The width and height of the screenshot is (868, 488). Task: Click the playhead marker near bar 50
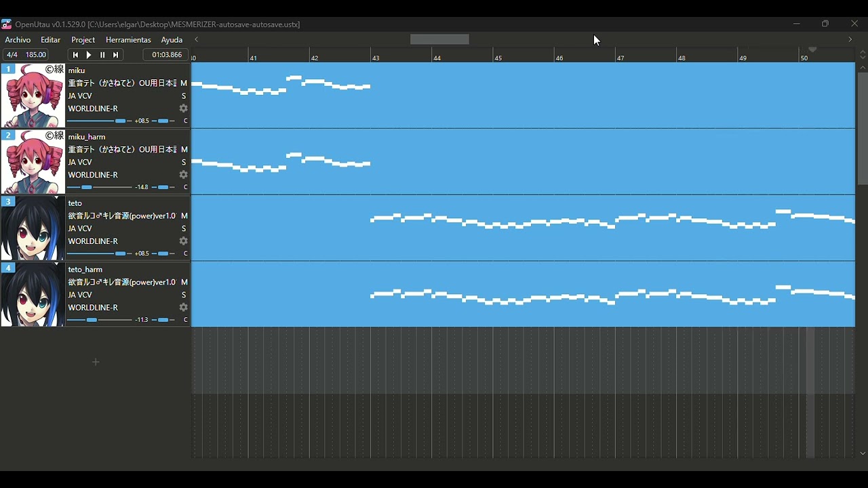click(812, 50)
